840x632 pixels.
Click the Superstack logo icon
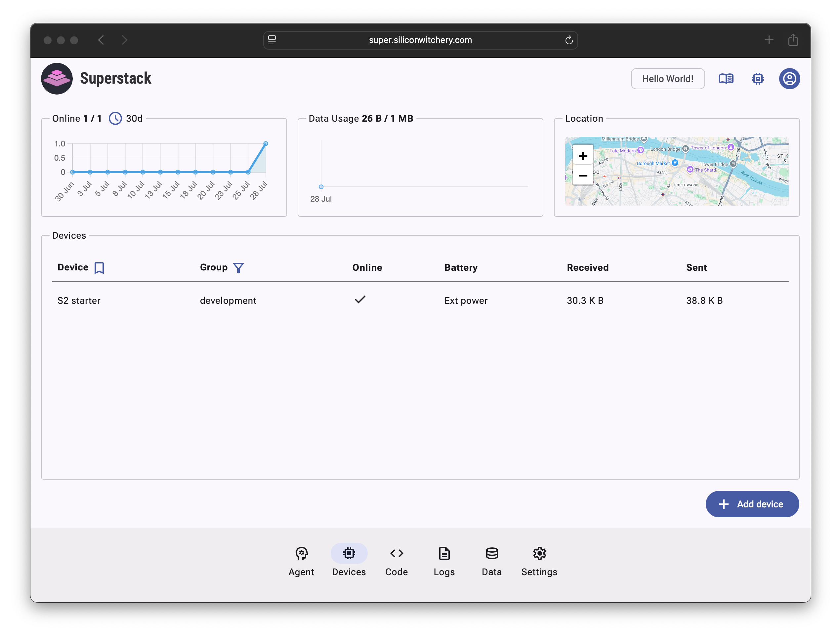click(57, 79)
